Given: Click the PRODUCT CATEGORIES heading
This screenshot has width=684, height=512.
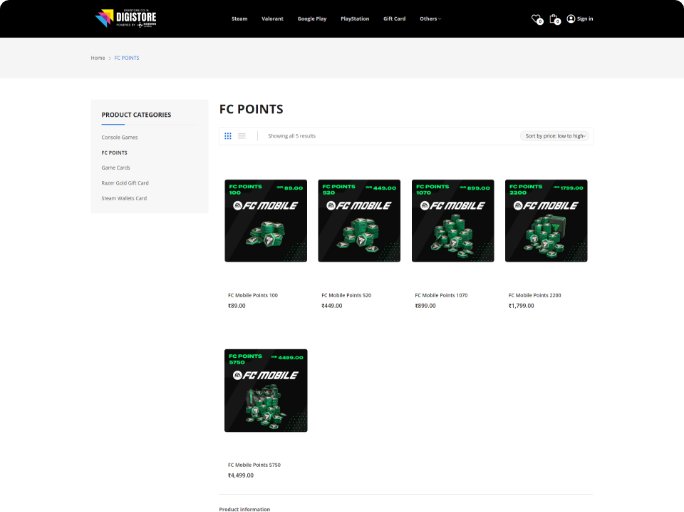Looking at the screenshot, I should [x=136, y=115].
